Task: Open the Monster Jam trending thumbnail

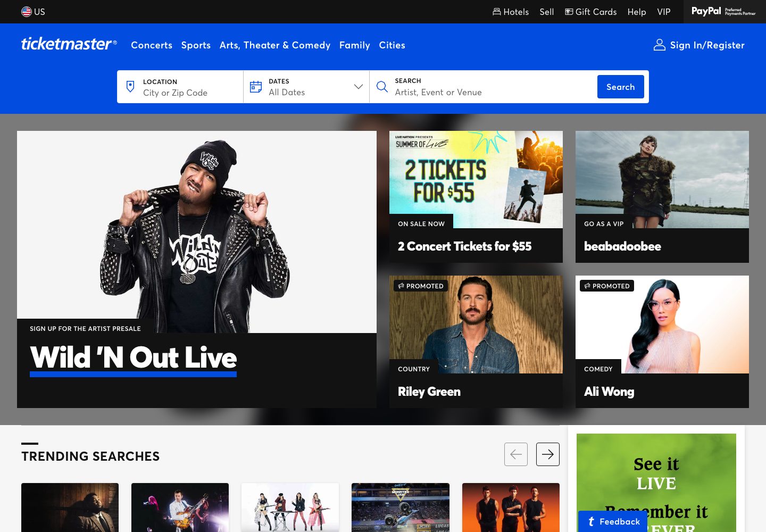Action: coord(401,508)
